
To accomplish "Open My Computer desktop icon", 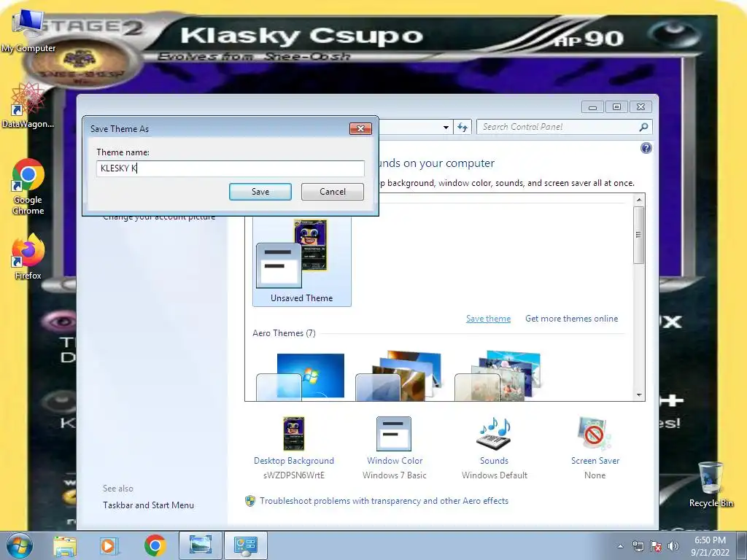I will point(28,31).
